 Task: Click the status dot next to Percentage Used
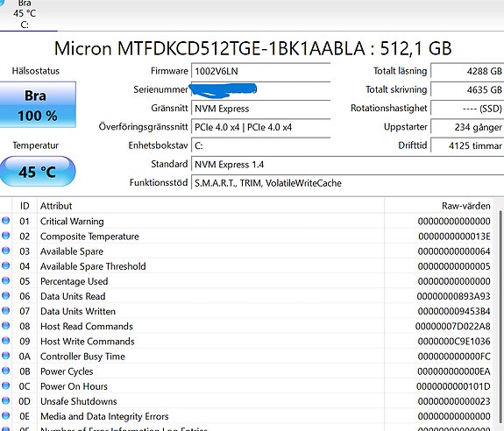point(5,280)
